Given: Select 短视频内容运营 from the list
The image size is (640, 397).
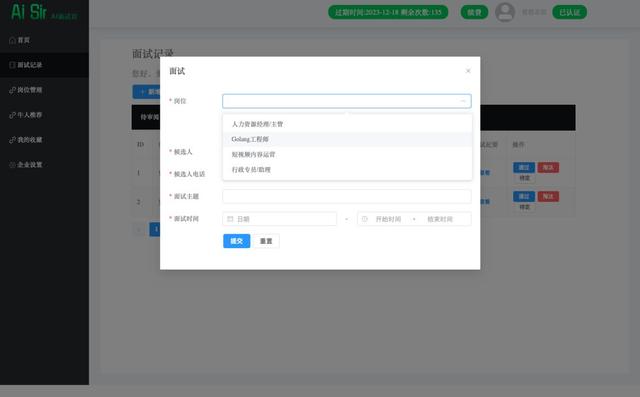Looking at the screenshot, I should (347, 154).
